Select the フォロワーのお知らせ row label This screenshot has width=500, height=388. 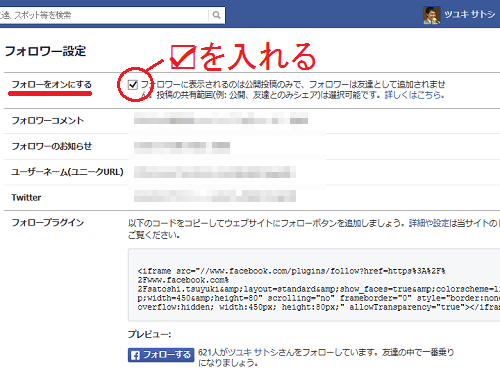[x=52, y=146]
